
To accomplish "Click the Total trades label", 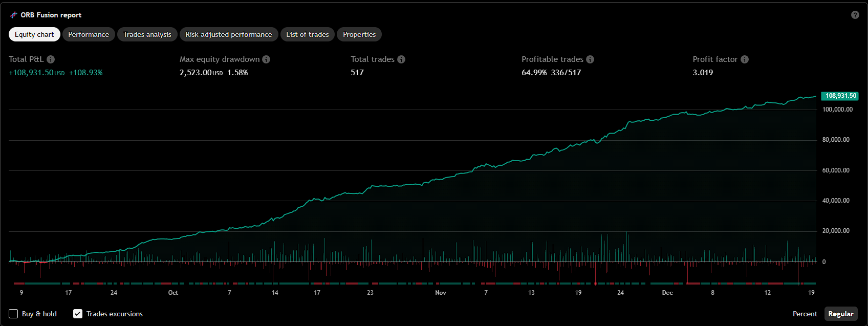I will [x=373, y=59].
